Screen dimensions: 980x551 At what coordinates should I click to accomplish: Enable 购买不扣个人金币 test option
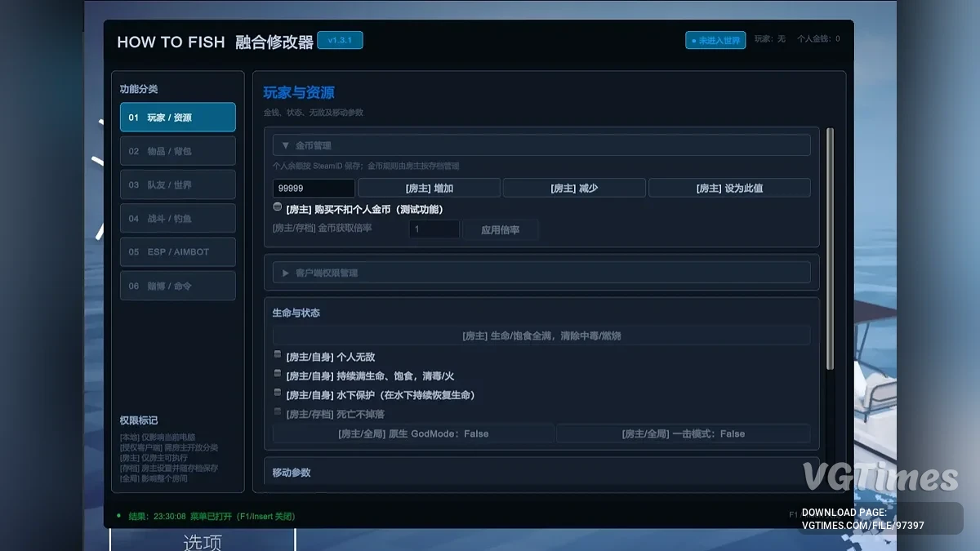(x=278, y=207)
